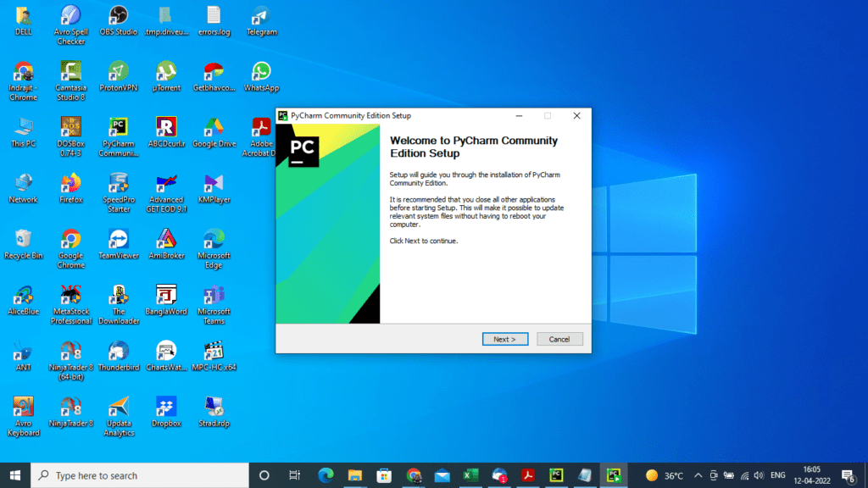Viewport: 868px width, 488px height.
Task: Select the AliceBlue desktop shortcut
Action: point(23,301)
